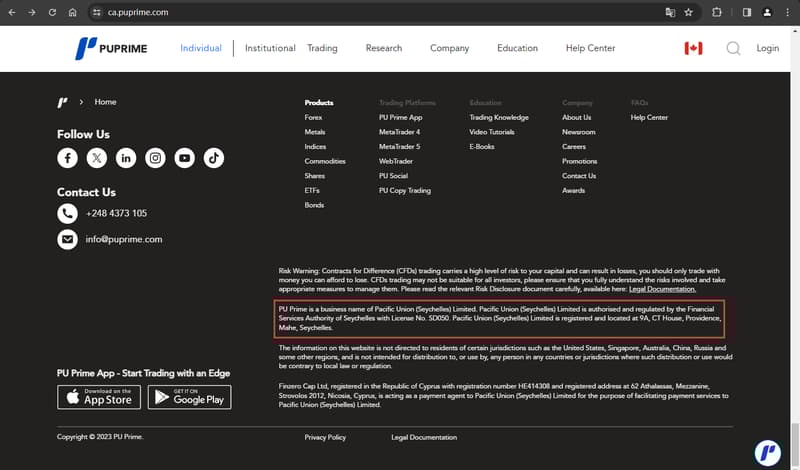Get it on Google Play button

(189, 397)
